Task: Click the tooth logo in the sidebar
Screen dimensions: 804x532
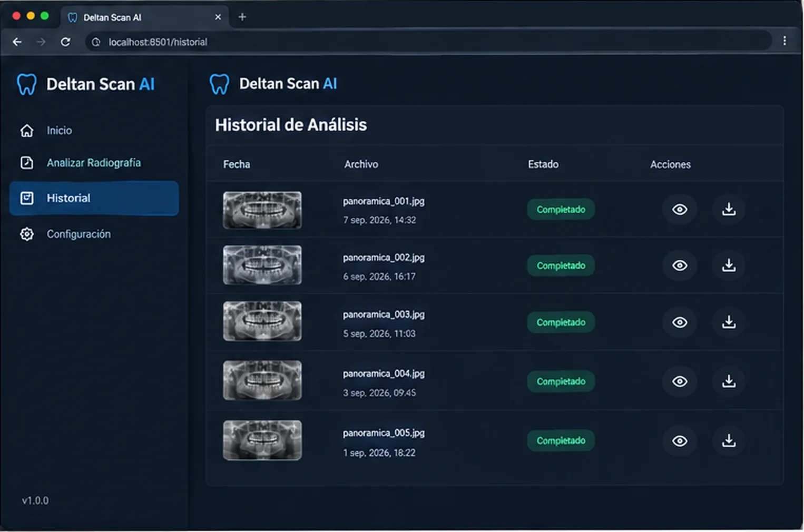Action: (27, 84)
